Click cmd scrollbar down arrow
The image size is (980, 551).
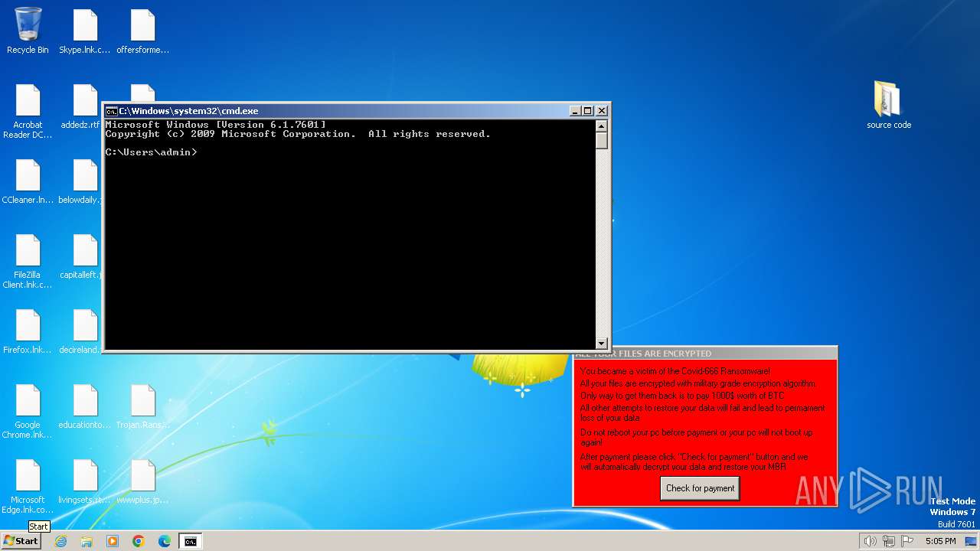(x=601, y=344)
